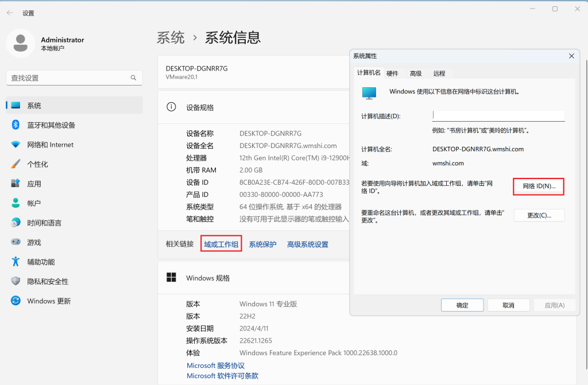
Task: Click the search magnifier in settings box
Action: [133, 78]
